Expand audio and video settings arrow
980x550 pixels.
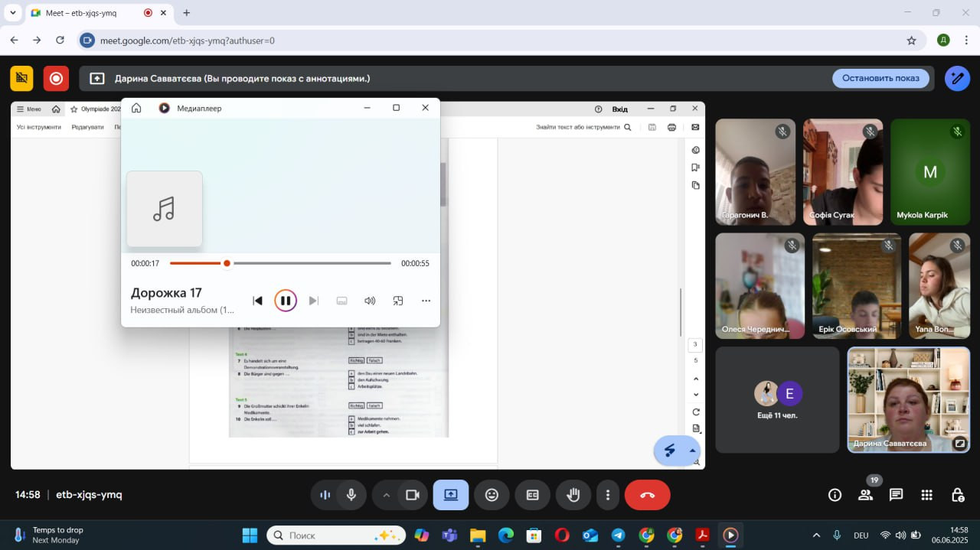coord(386,495)
